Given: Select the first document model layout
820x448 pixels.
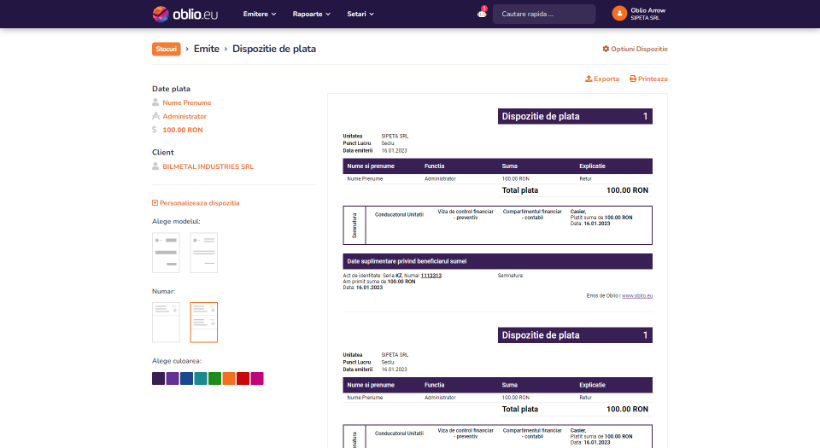Looking at the screenshot, I should click(165, 253).
